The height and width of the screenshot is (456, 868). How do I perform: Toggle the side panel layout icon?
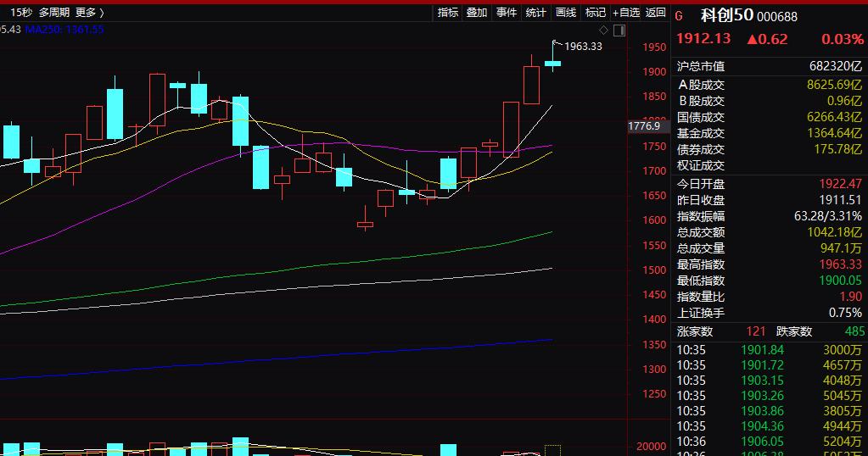coord(619,30)
